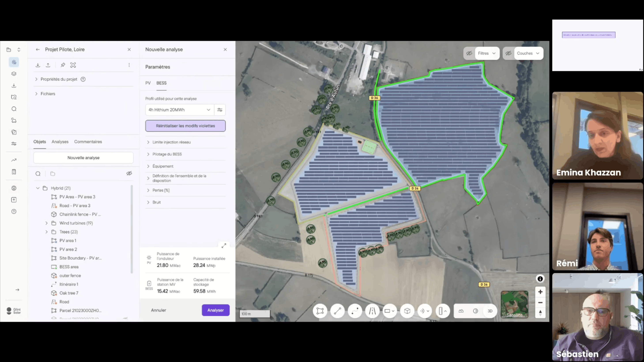Toggle visibility eye icon beside Couches

tap(508, 53)
